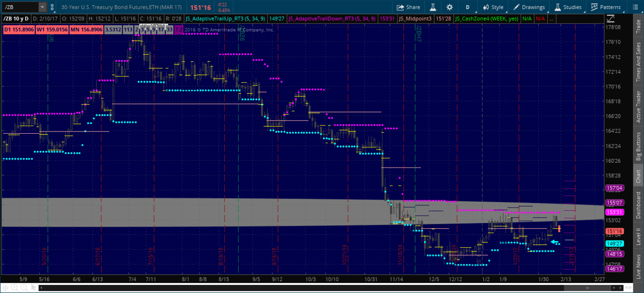Viewport: 644px width, 293px height.
Task: Click the 113 value label
Action: tap(128, 30)
